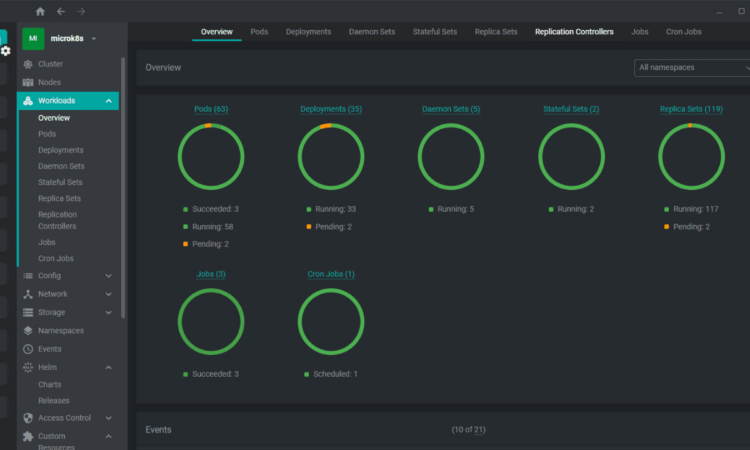Click the Access Control shield icon
Image resolution: width=750 pixels, height=450 pixels.
(28, 418)
